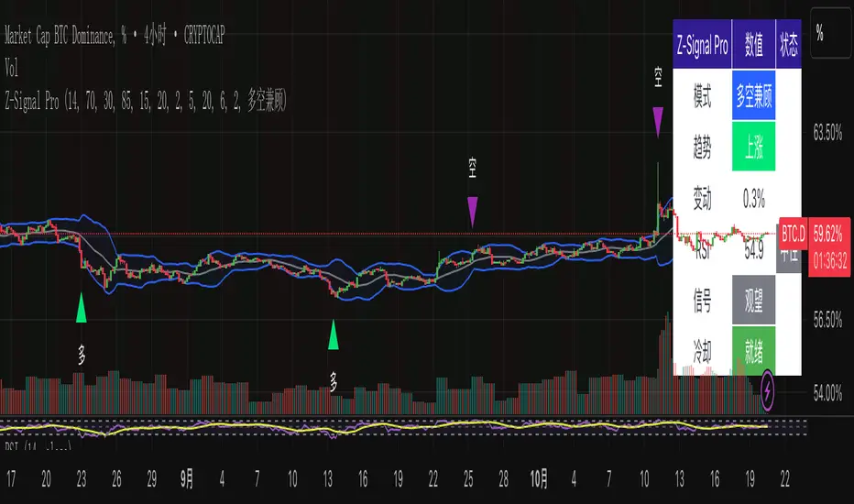This screenshot has height=504, width=854.
Task: Select the Vol indicator legend
Action: 11,68
